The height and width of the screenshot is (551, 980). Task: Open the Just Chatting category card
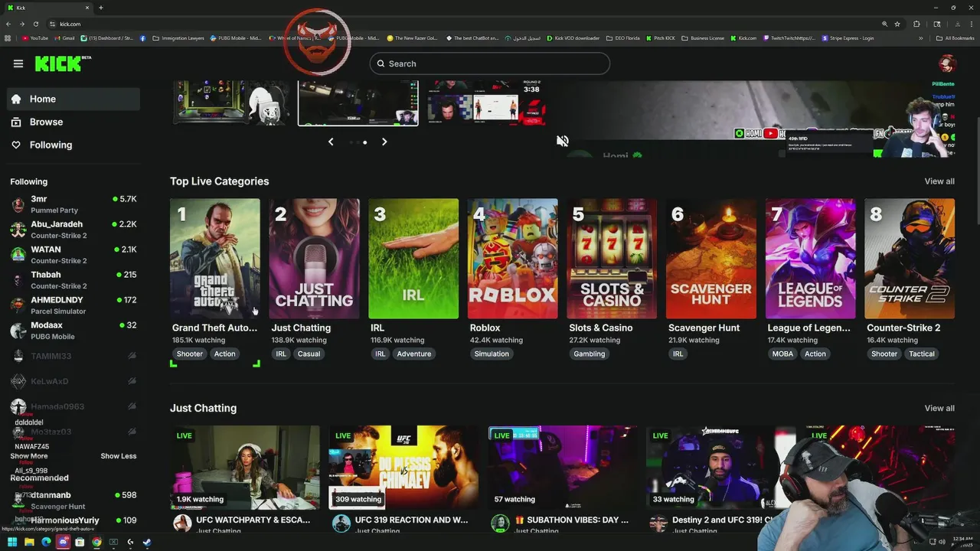[x=314, y=259]
